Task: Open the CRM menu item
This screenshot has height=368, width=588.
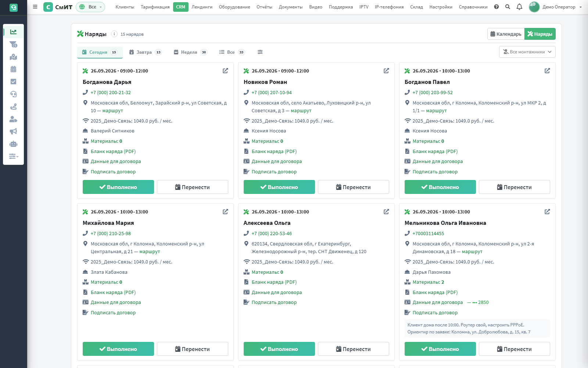Action: tap(180, 7)
